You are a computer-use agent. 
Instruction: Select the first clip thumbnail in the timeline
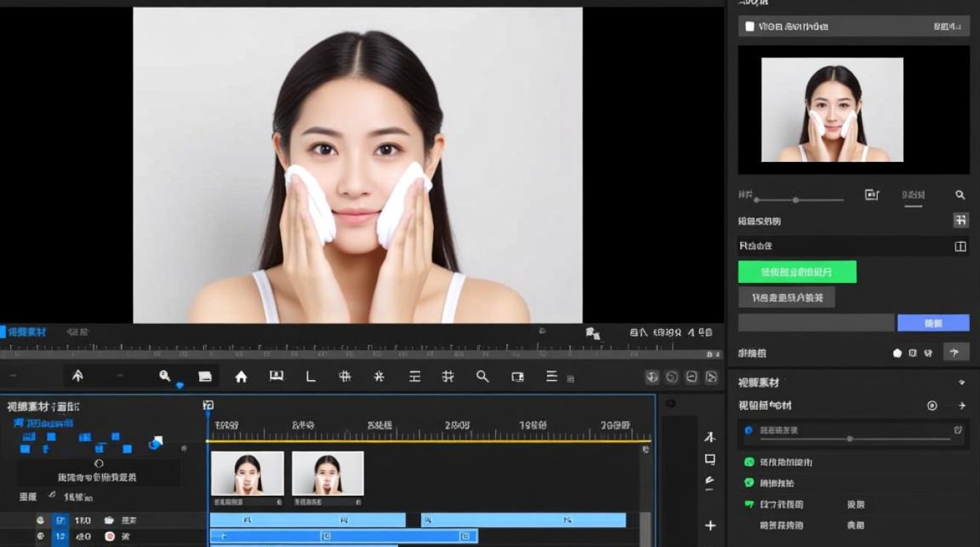click(x=247, y=474)
